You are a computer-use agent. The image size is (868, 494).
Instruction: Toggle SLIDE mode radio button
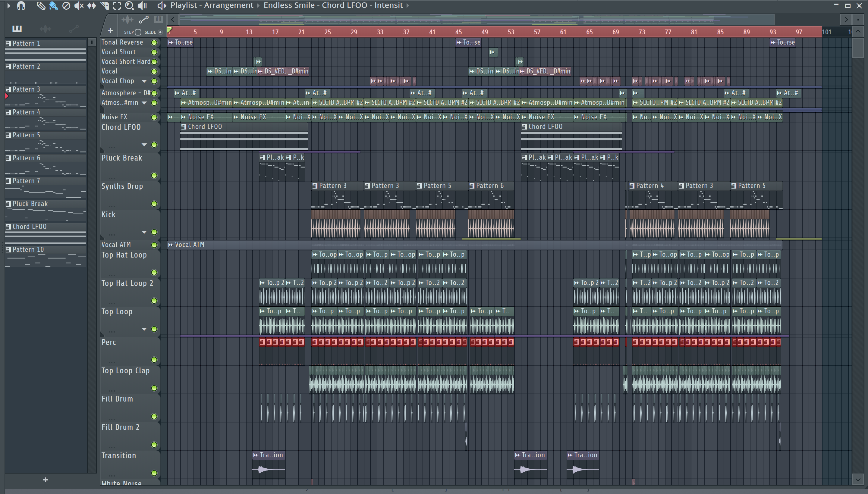click(x=160, y=32)
